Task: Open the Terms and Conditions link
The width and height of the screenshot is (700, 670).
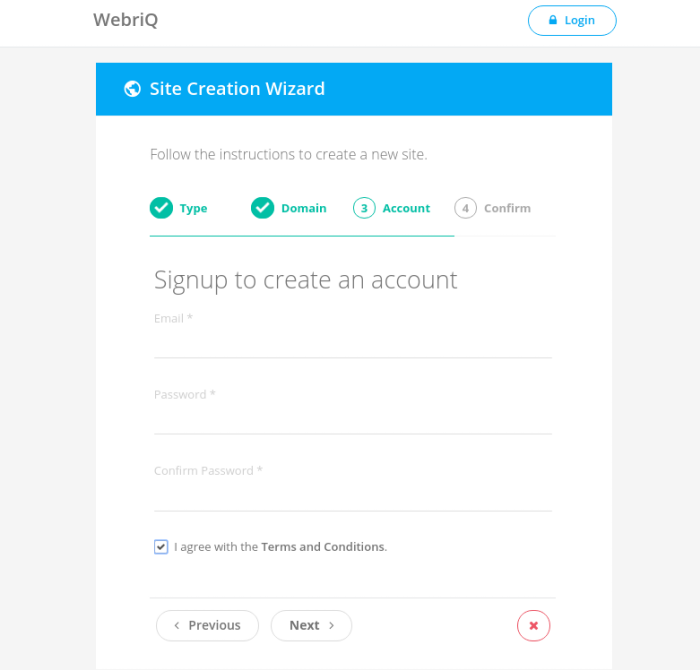Action: coord(322,547)
